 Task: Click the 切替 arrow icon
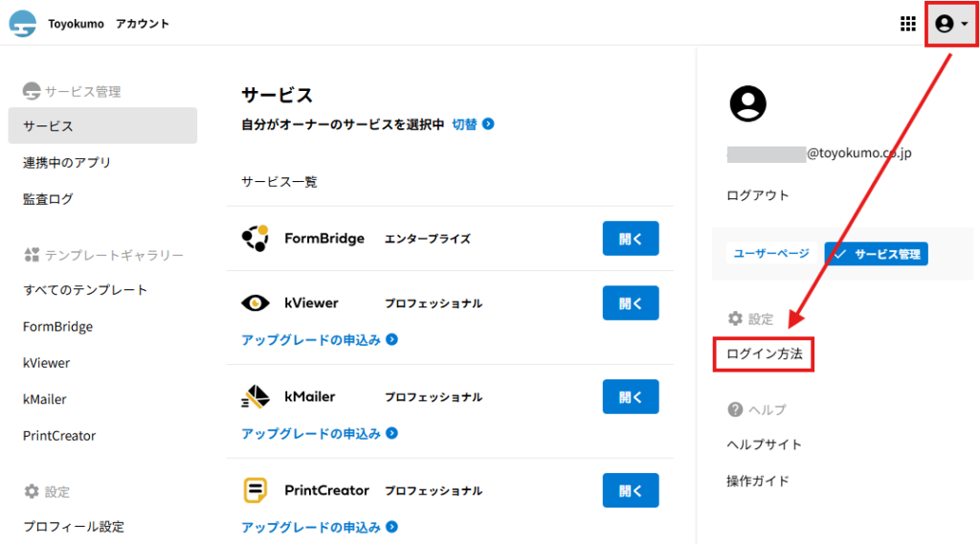488,125
